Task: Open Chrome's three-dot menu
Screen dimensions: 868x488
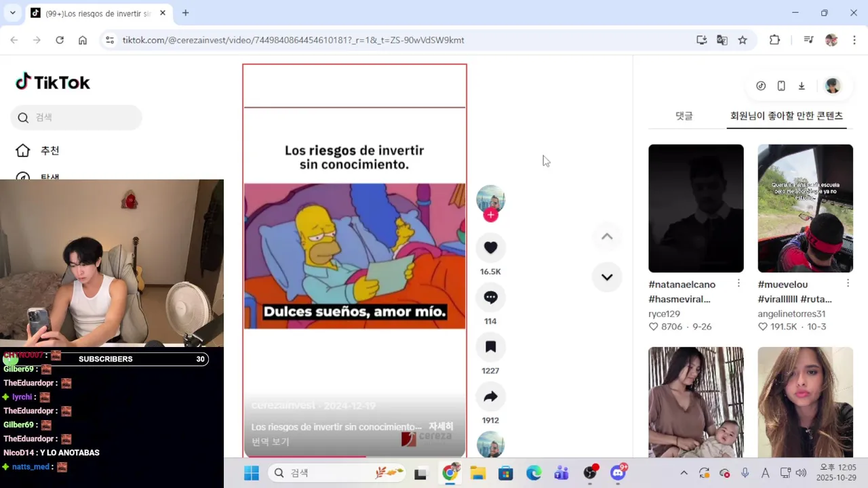Action: [853, 40]
